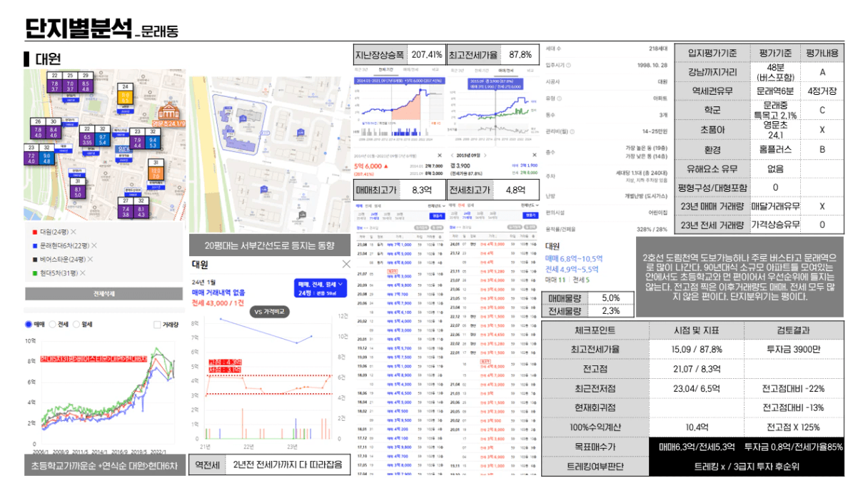
Task: Click the 매매 6.8억~10.5억 listing link
Action: click(574, 258)
